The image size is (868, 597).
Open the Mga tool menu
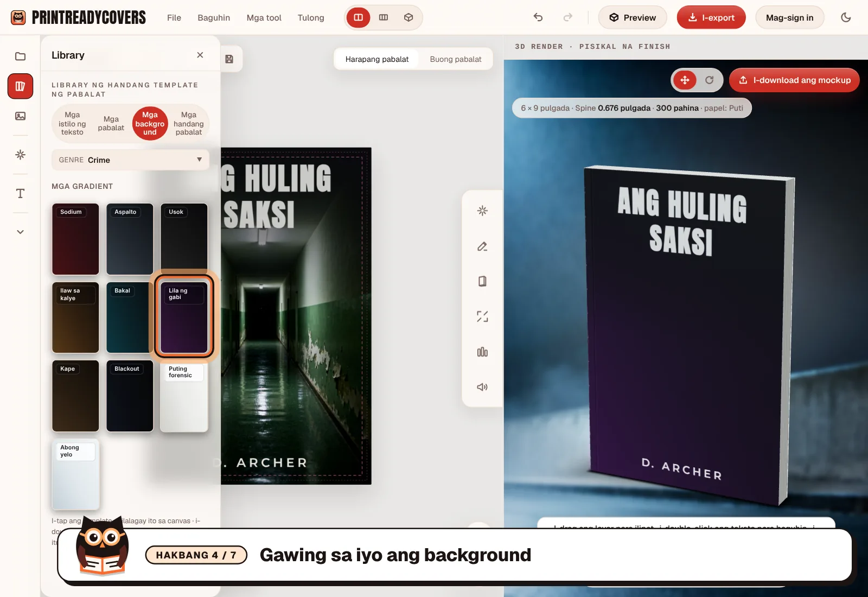click(264, 17)
